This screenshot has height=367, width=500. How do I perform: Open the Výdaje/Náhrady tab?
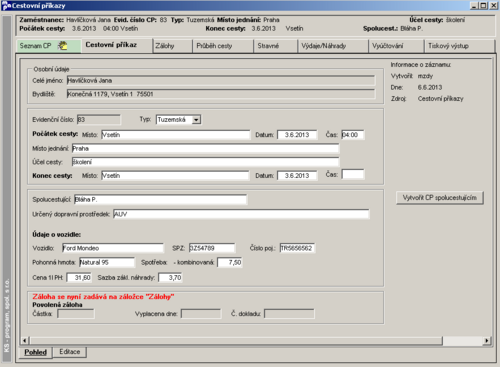333,46
